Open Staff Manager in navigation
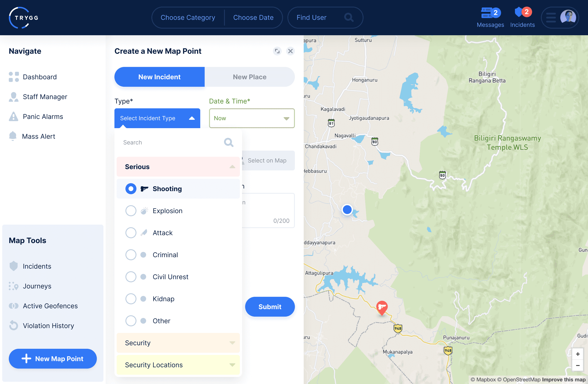 [x=45, y=97]
